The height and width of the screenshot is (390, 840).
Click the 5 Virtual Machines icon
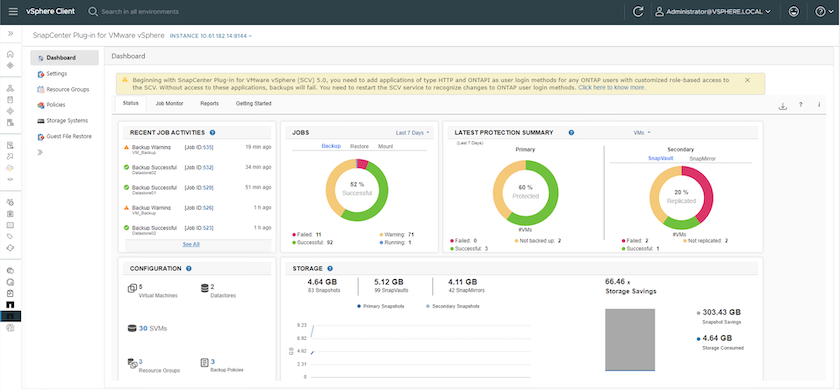click(x=132, y=289)
